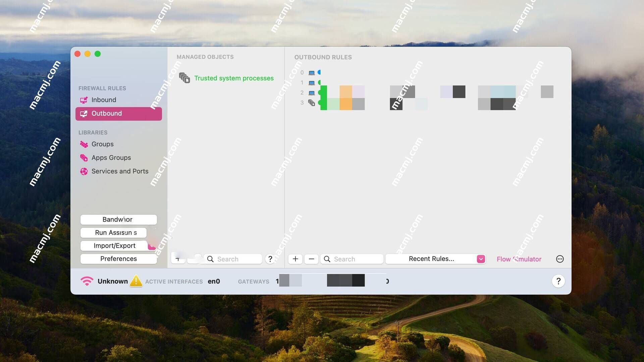Expand the en0 active interface details

point(214,281)
